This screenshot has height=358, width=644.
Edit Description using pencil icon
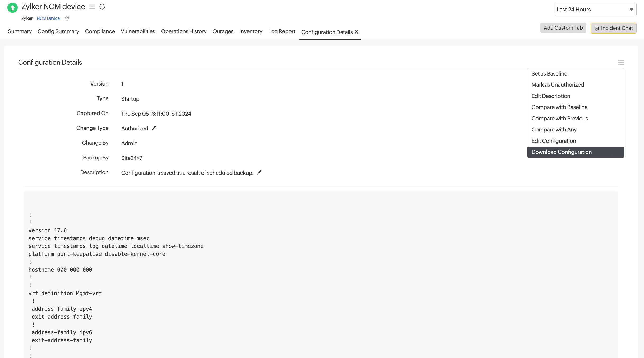[x=260, y=172]
